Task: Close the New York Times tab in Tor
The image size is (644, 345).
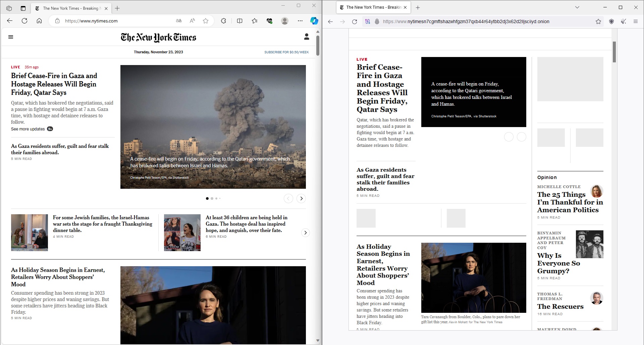Action: [x=405, y=7]
